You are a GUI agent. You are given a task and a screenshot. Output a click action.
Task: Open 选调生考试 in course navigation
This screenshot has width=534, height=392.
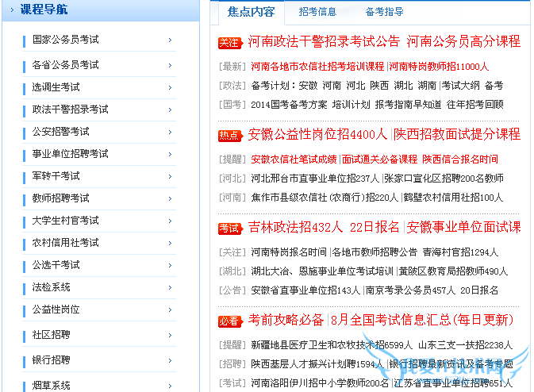(56, 87)
